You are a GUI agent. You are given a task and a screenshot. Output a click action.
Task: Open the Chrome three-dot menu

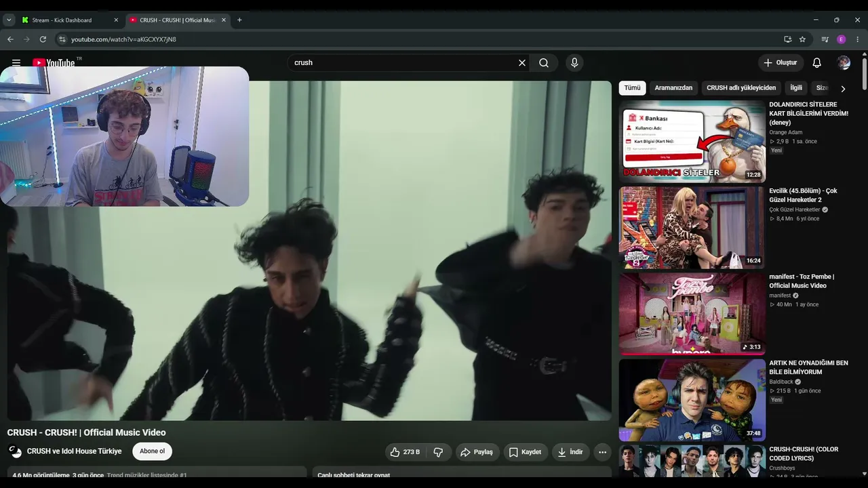pyautogui.click(x=858, y=39)
